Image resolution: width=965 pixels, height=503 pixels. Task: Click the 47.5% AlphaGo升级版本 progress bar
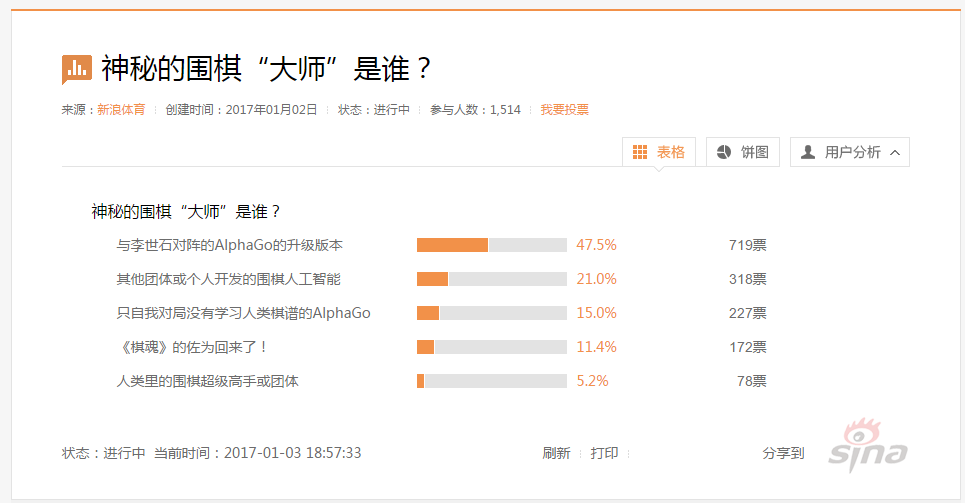pyautogui.click(x=492, y=245)
